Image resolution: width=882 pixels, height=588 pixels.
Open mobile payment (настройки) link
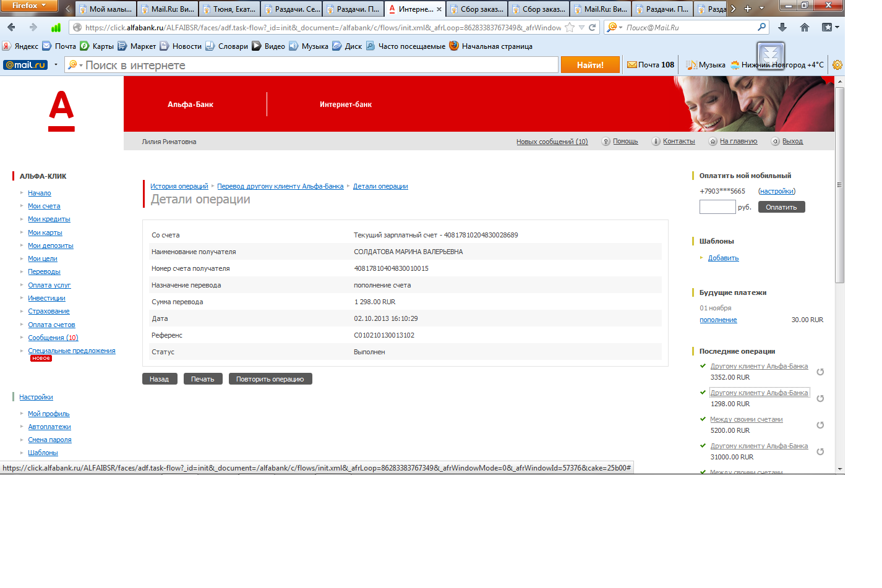pyautogui.click(x=777, y=192)
